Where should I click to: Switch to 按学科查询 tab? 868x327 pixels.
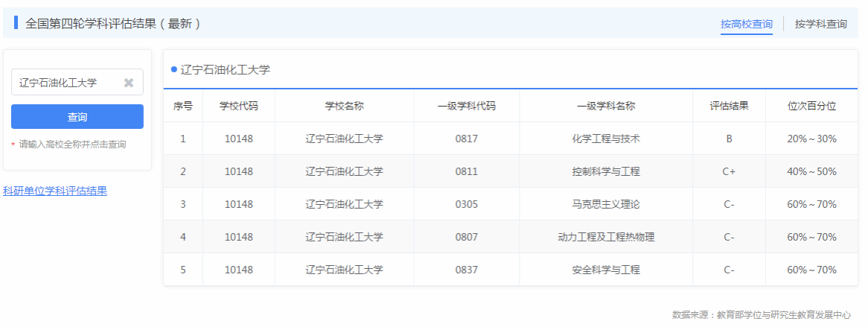(x=821, y=24)
